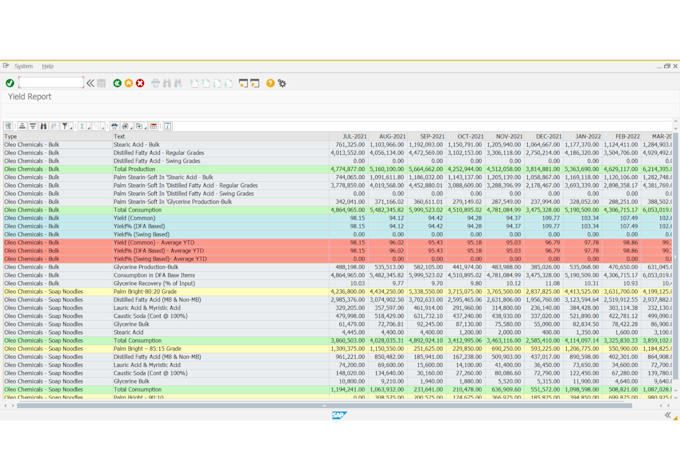Click 'Yield (Common) - Average YTD' red cell

click(x=220, y=243)
